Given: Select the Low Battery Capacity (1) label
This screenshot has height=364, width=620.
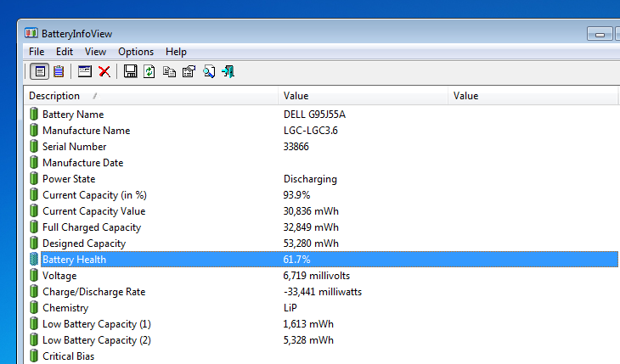Looking at the screenshot, I should tap(97, 324).
